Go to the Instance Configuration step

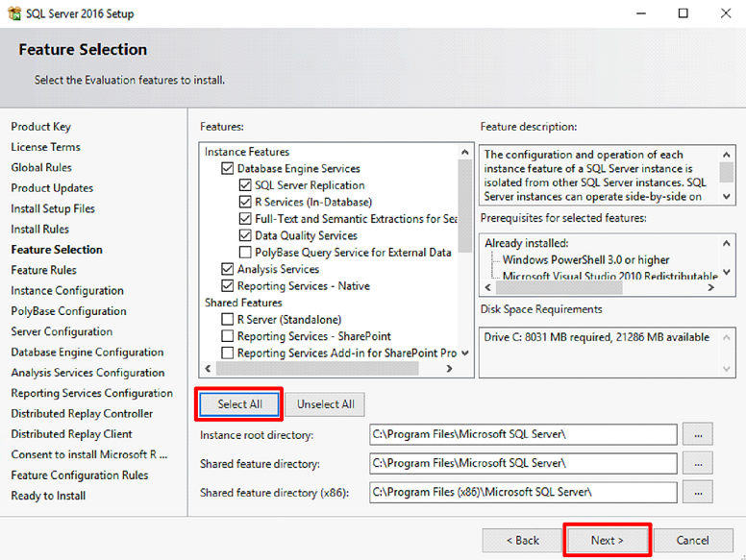point(67,291)
